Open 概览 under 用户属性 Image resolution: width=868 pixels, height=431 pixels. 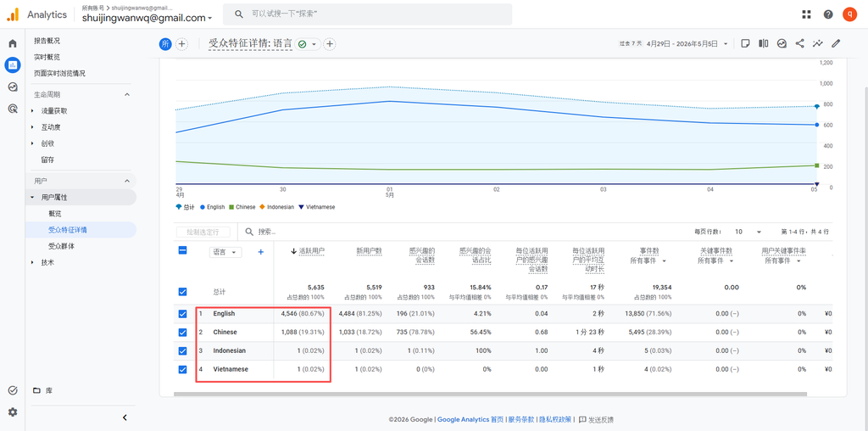click(55, 214)
